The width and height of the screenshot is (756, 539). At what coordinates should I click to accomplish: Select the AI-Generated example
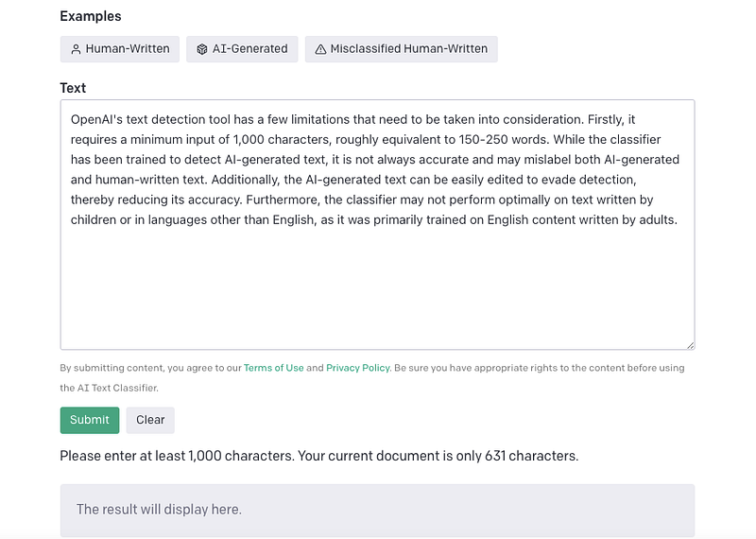pyautogui.click(x=242, y=49)
